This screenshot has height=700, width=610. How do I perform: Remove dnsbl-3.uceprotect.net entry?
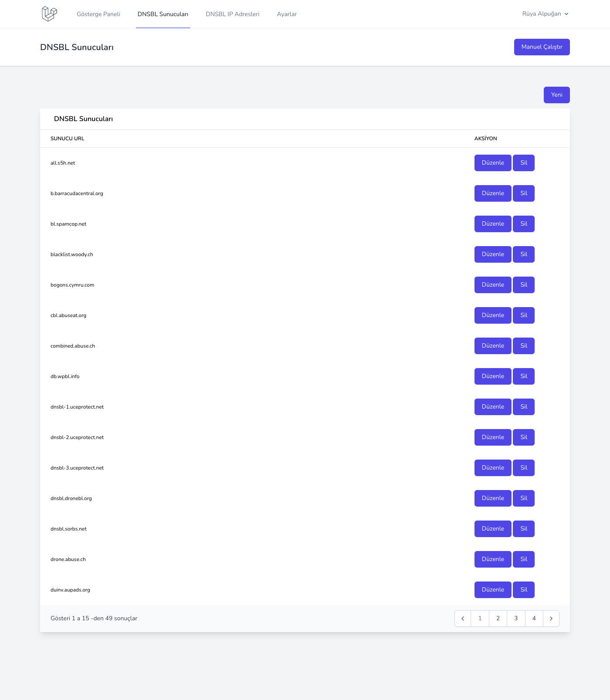524,468
